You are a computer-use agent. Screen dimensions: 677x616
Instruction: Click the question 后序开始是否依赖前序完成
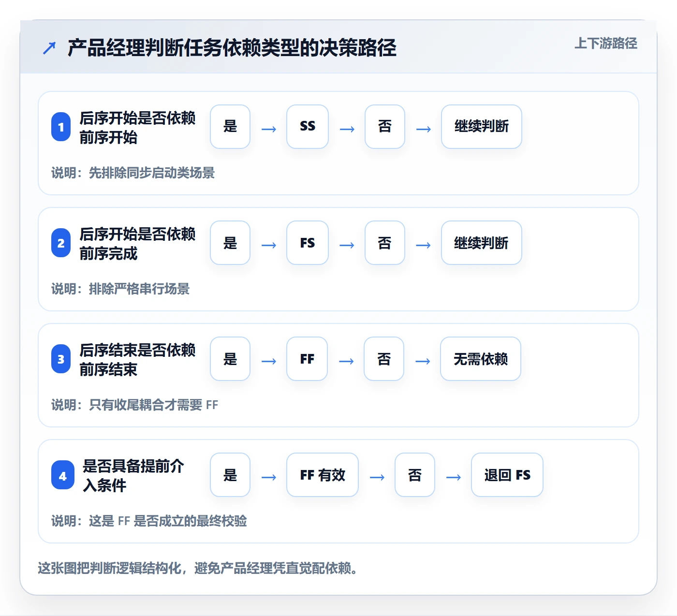pyautogui.click(x=137, y=244)
